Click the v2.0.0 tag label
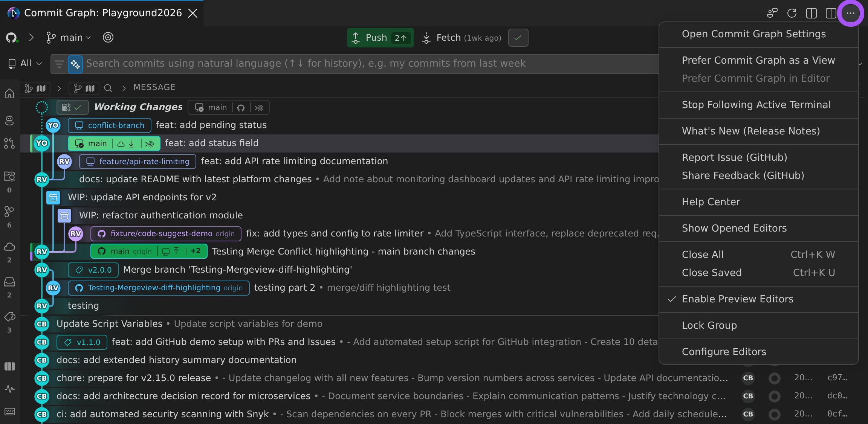This screenshot has height=424, width=868. tap(93, 270)
